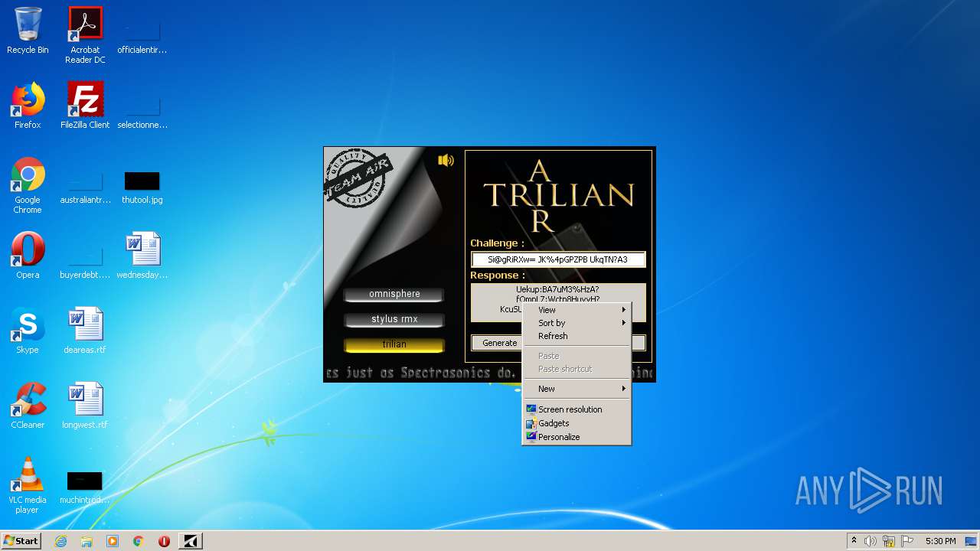Select the omnisphere product button
The image size is (980, 551).
pyautogui.click(x=394, y=294)
